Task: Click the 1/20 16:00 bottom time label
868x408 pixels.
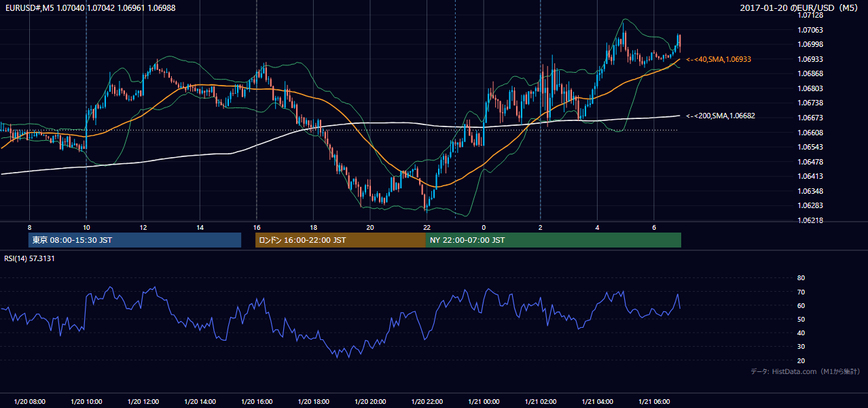Action: [257, 402]
